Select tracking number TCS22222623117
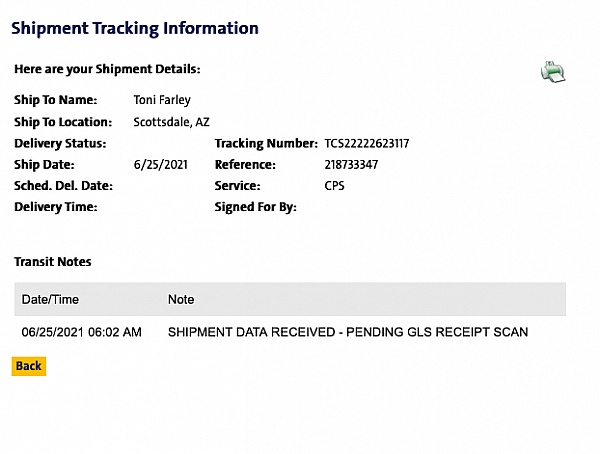 click(x=367, y=143)
